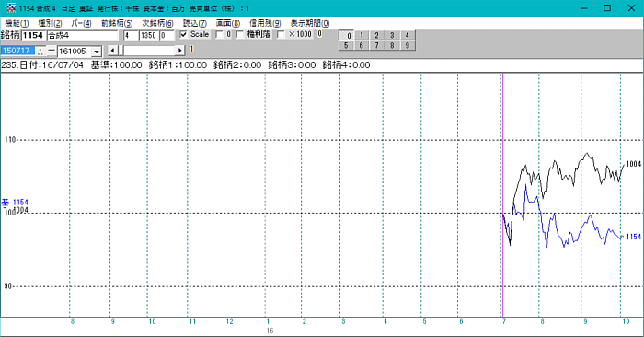Click the stock code field 1154
Viewport: 644px width, 337px height.
(x=33, y=35)
